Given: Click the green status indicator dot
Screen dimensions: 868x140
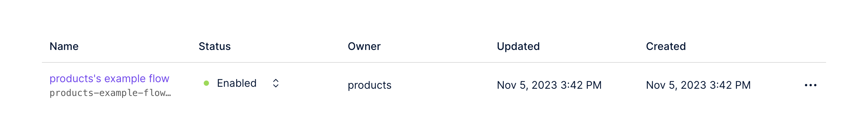Looking at the screenshot, I should point(206,83).
